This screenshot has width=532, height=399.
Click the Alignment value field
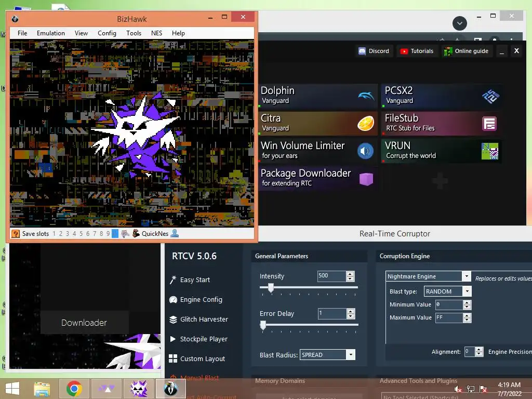470,352
